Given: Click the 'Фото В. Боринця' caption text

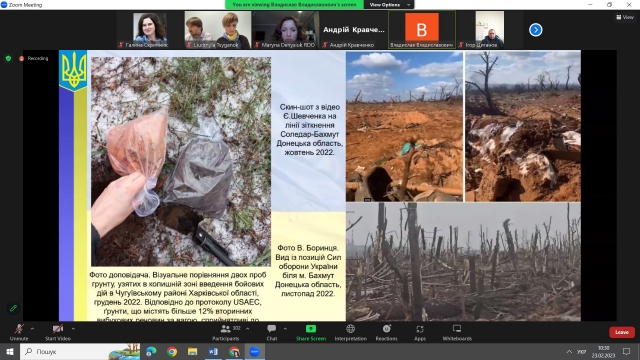Looking at the screenshot, I should (x=308, y=271).
